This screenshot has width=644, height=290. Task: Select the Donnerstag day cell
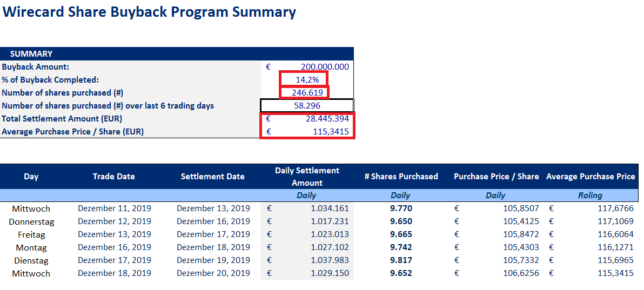click(31, 221)
